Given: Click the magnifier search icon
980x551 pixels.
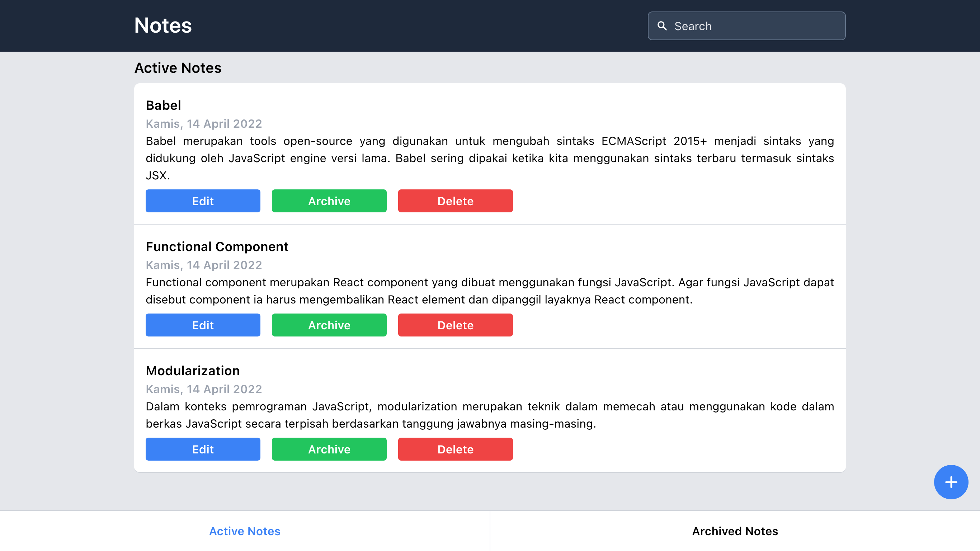Looking at the screenshot, I should point(662,26).
